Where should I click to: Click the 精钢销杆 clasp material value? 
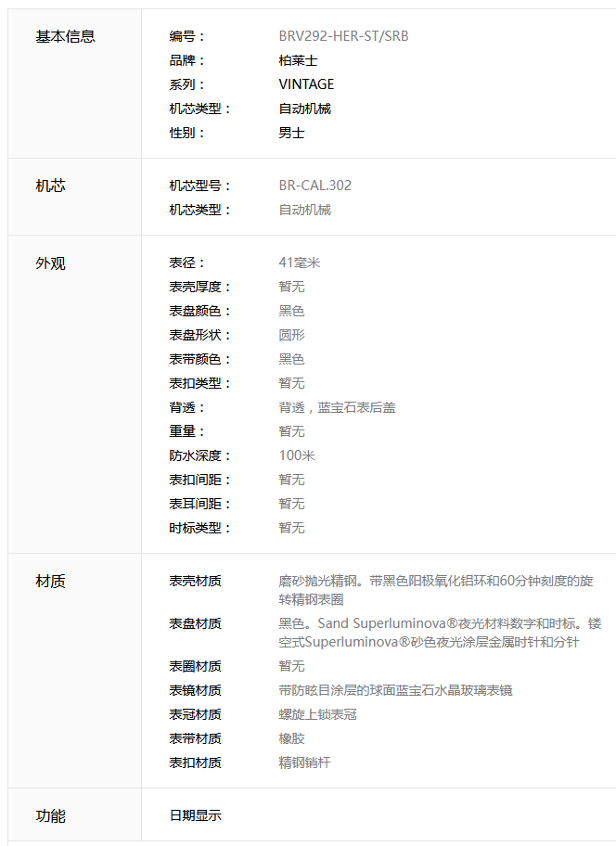[304, 763]
